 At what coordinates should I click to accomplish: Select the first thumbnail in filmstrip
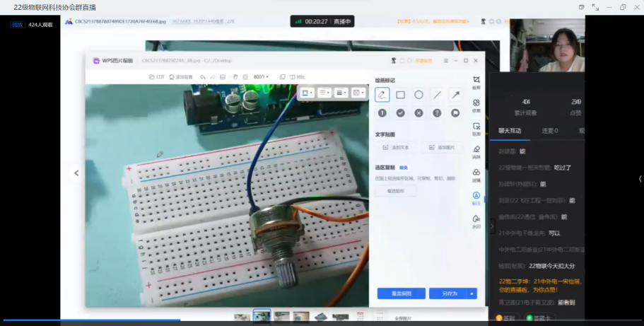pos(242,318)
